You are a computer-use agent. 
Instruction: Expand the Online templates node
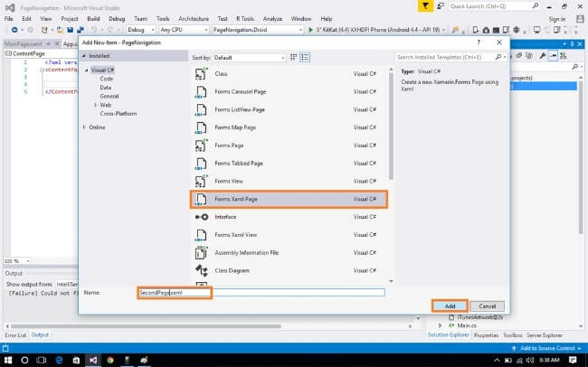point(84,127)
